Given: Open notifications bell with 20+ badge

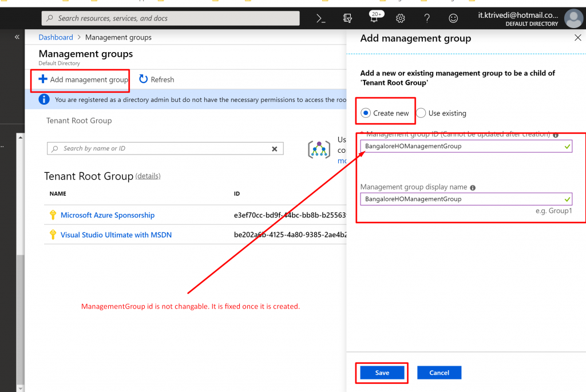Looking at the screenshot, I should (374, 18).
